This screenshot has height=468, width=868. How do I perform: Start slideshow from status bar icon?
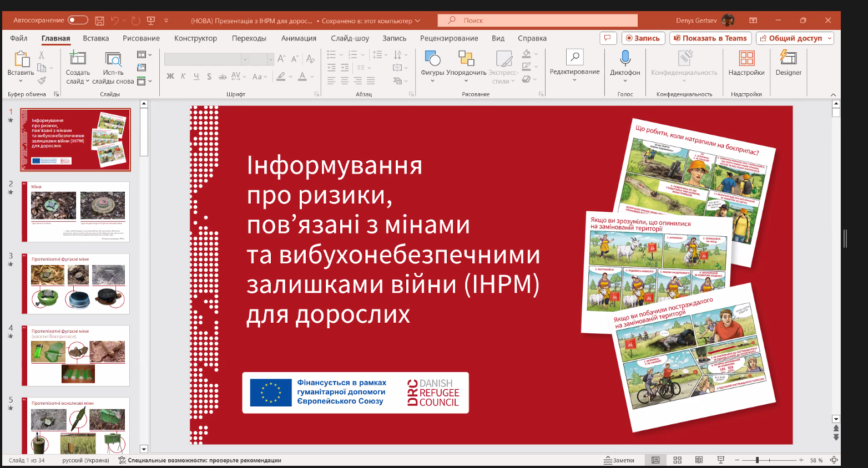[720, 460]
